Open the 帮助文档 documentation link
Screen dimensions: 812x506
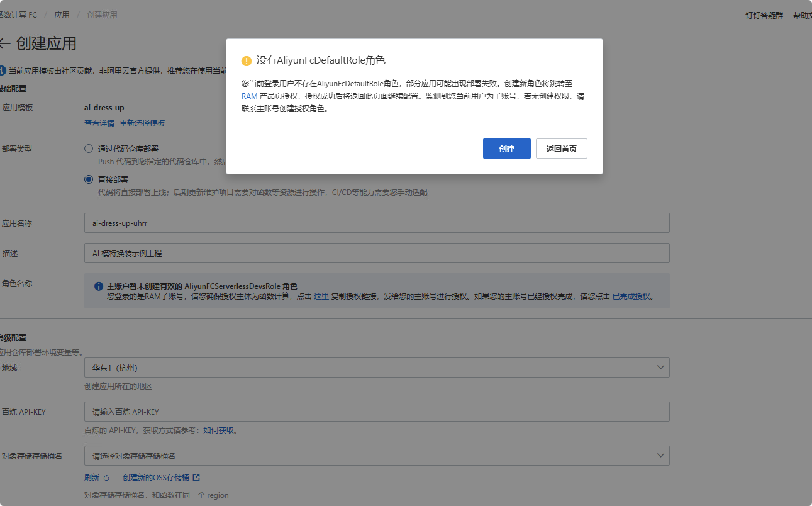click(x=802, y=14)
